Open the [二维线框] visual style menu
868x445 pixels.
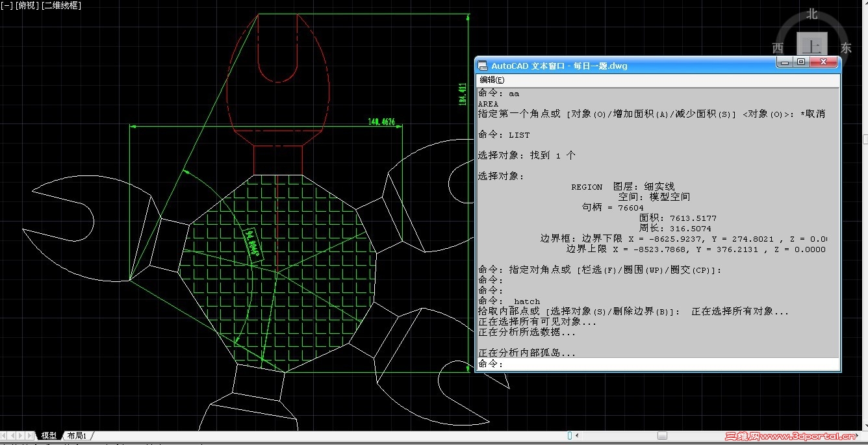[61, 5]
